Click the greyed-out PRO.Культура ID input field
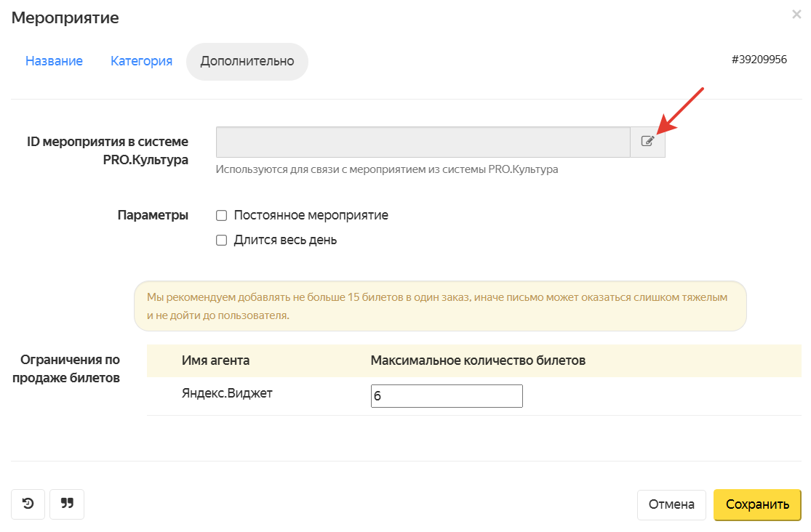 coord(423,142)
